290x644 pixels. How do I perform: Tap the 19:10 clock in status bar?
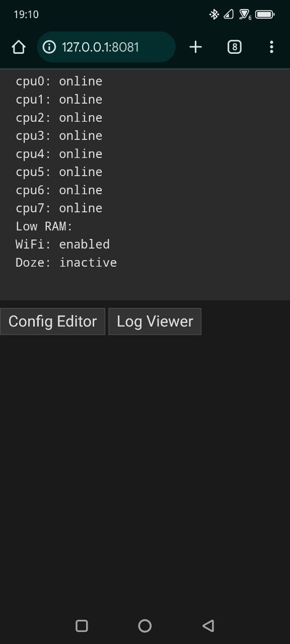pos(26,15)
